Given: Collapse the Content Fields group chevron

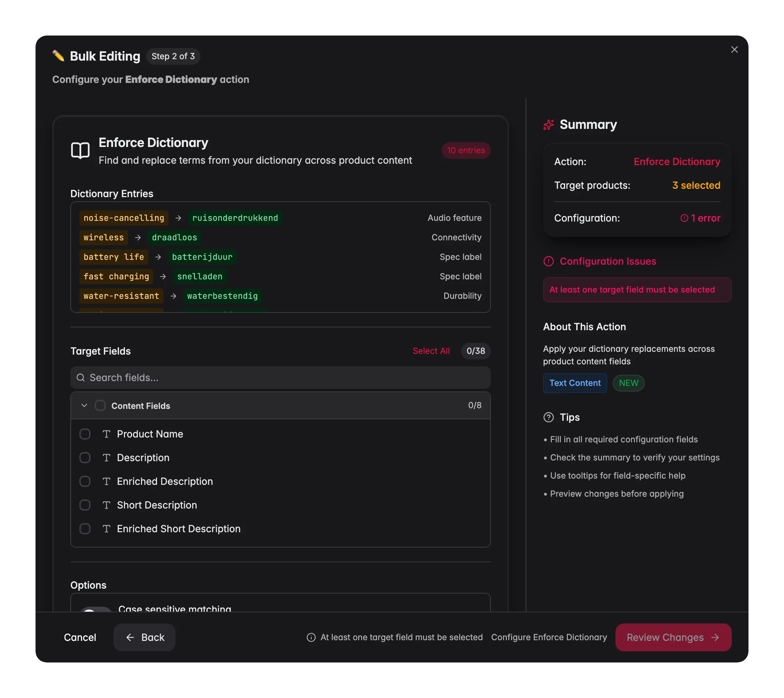Looking at the screenshot, I should [x=84, y=406].
